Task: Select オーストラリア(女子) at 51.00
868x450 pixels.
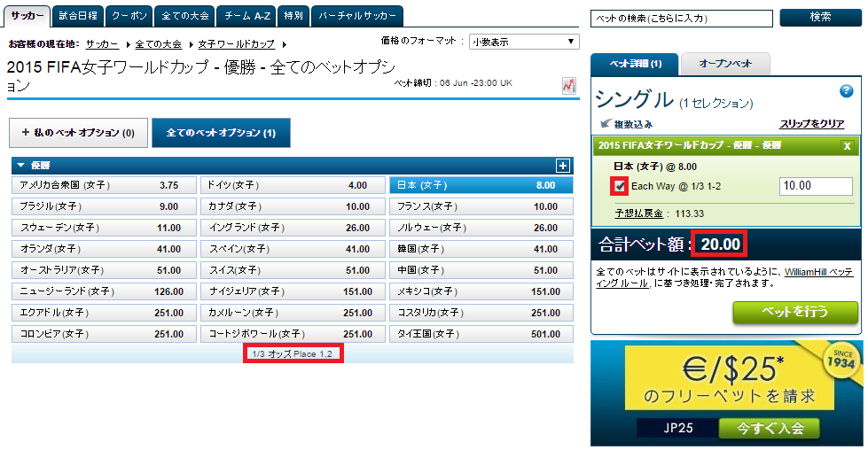Action: [x=104, y=270]
